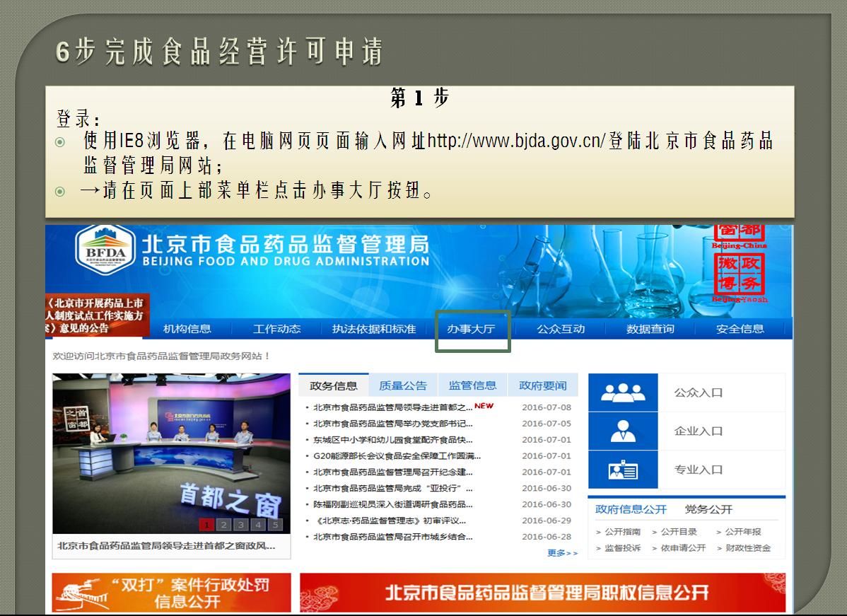
Task: Select the 政府信息公开 tab
Action: click(x=631, y=509)
